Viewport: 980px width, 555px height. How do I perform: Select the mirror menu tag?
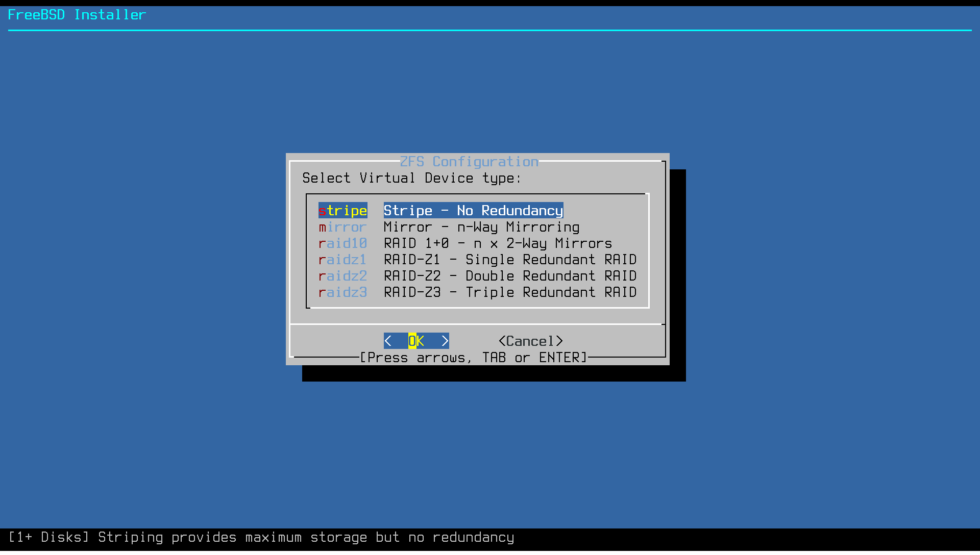(x=342, y=227)
